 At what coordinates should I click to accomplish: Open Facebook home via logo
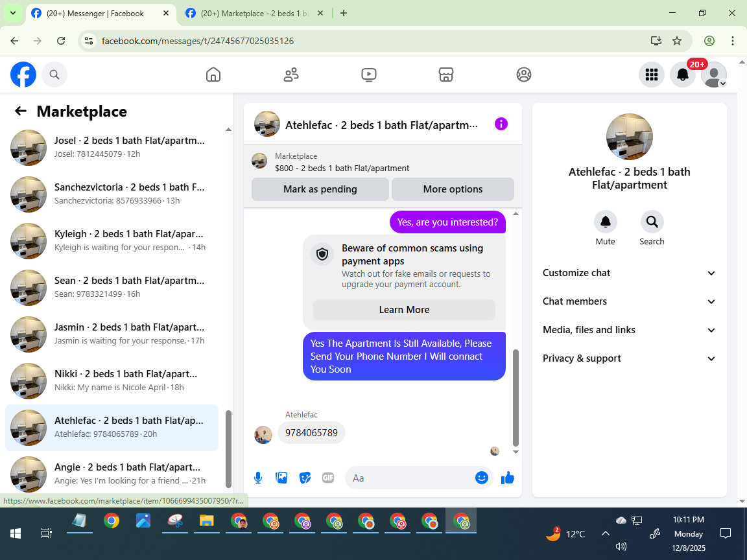click(23, 75)
